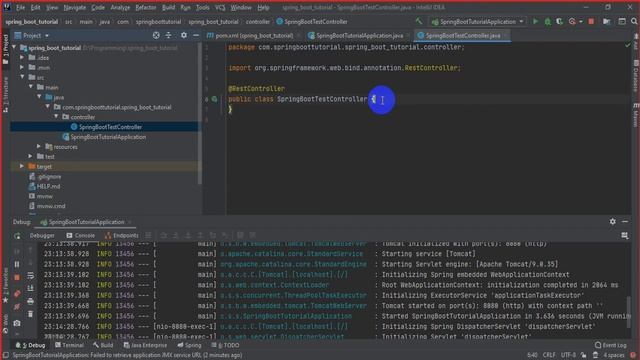Viewport: 640px width, 360px height.
Task: Click Select Opened File target icon in Project panel
Action: (x=156, y=36)
